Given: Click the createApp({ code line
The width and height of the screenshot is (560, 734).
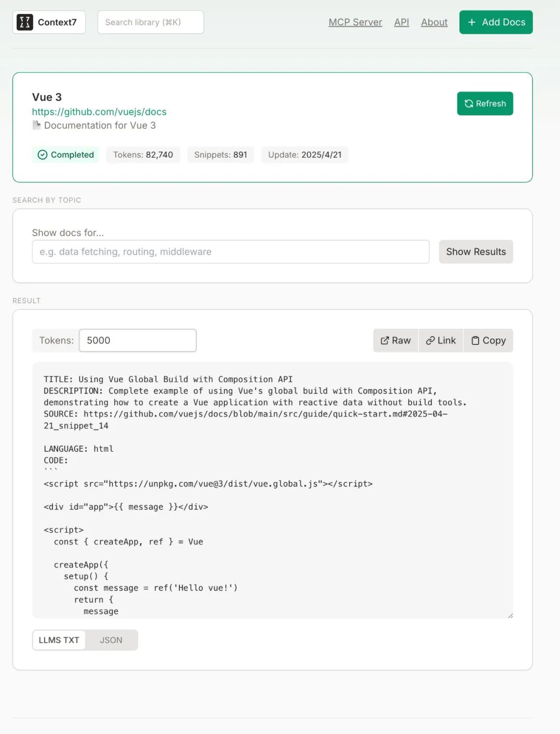Looking at the screenshot, I should (x=81, y=564).
